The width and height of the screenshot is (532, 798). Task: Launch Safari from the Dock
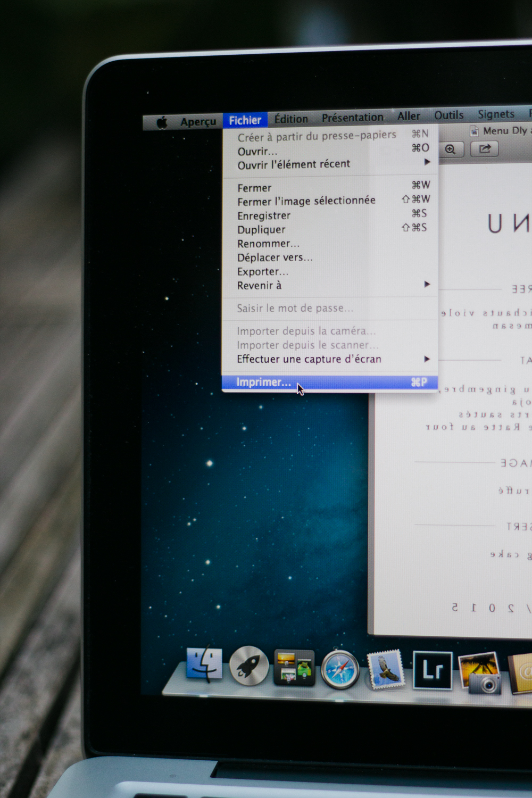point(340,669)
